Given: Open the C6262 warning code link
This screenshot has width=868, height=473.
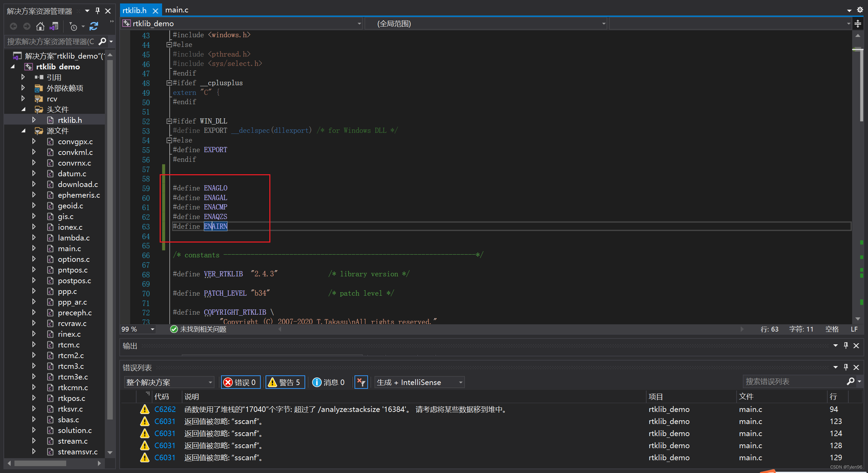Looking at the screenshot, I should click(165, 409).
